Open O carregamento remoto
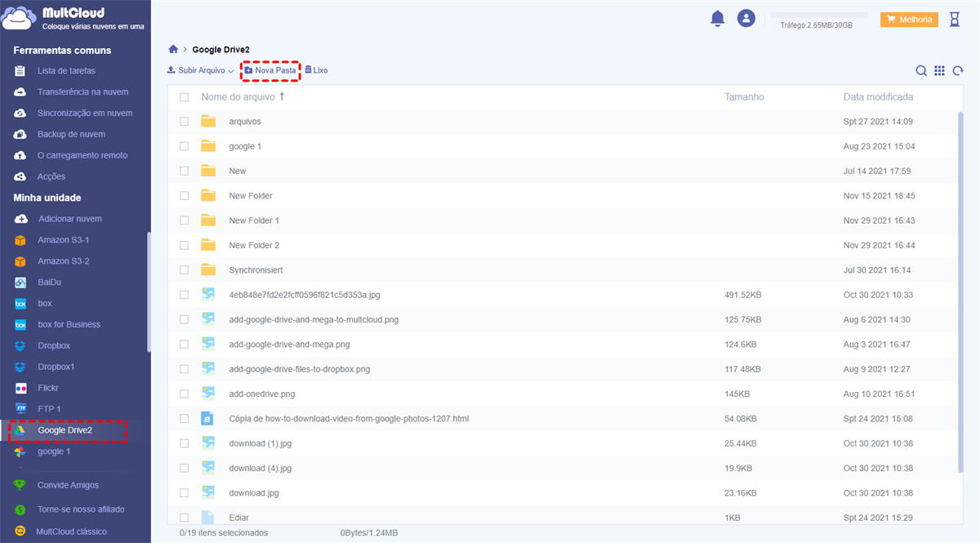 tap(82, 155)
